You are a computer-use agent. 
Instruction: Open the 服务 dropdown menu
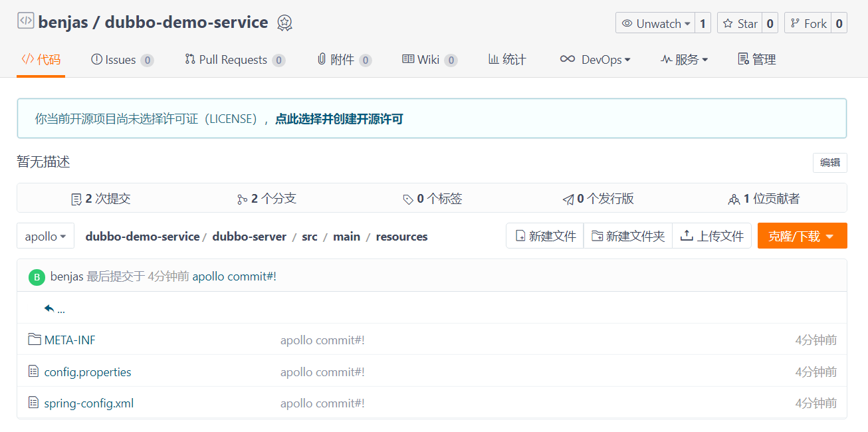(x=684, y=60)
